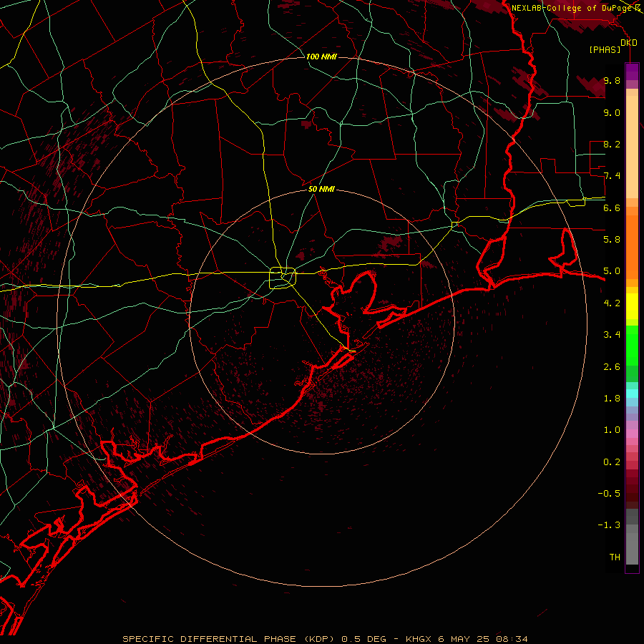Click the 1.8 scale value
Image resolution: width=644 pixels, height=644 pixels.
pyautogui.click(x=612, y=399)
